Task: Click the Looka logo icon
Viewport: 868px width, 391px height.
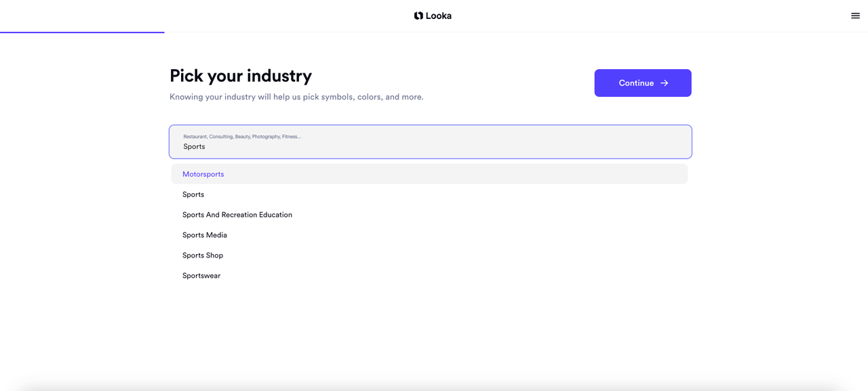Action: (418, 16)
